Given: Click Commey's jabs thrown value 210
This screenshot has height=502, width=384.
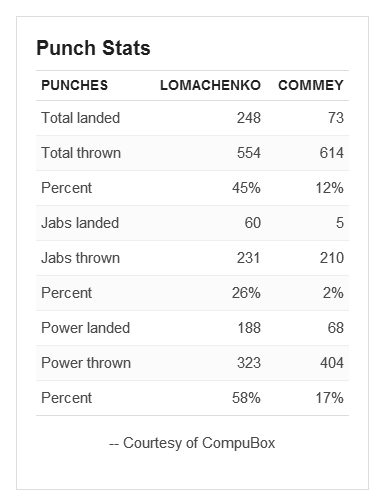Looking at the screenshot, I should pyautogui.click(x=332, y=258).
